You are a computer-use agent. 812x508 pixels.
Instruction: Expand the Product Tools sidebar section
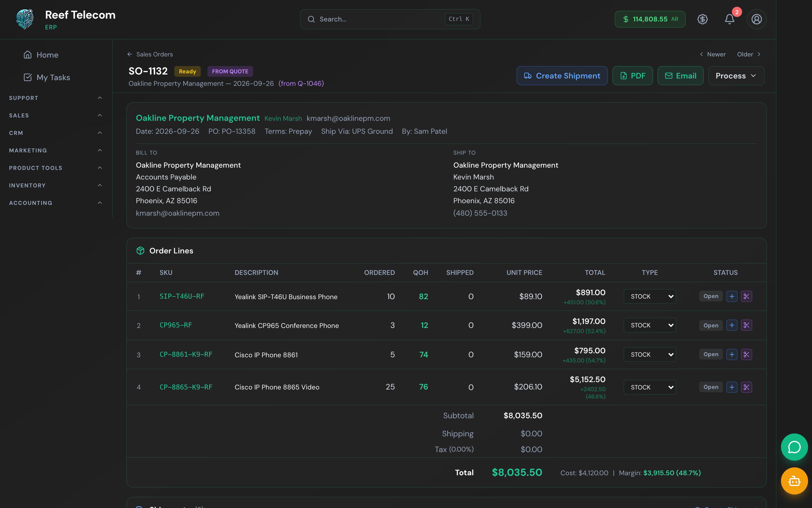tap(56, 168)
